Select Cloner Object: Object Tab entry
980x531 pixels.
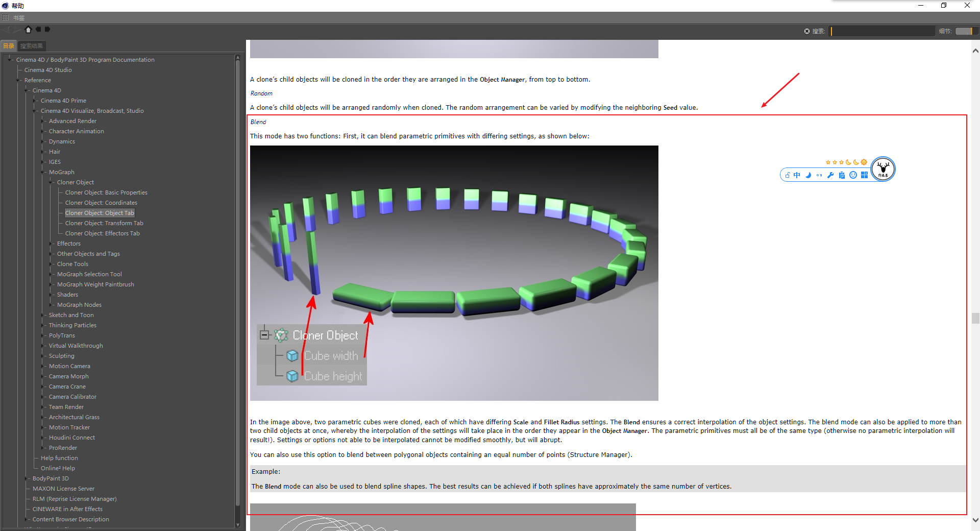pyautogui.click(x=100, y=213)
